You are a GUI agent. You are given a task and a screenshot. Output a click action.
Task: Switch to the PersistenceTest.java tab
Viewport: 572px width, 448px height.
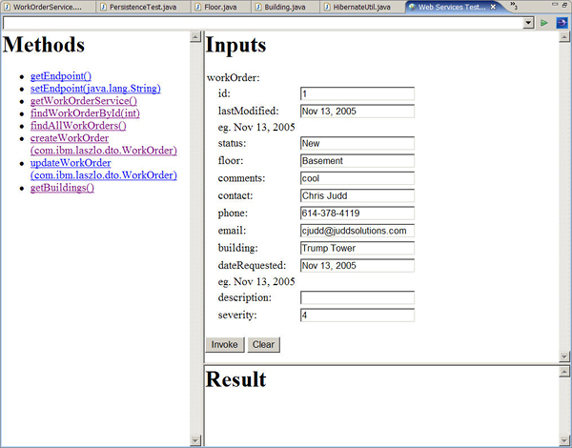tap(139, 7)
